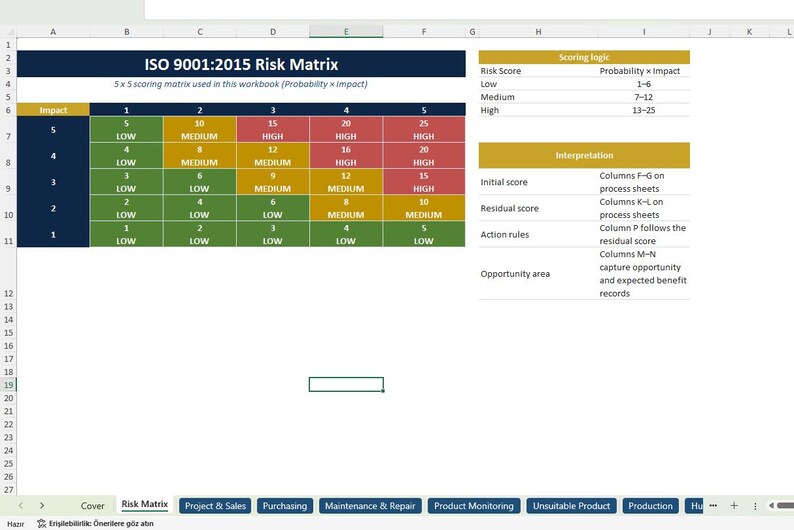
Task: Click the 'Scoring logic' header
Action: 584,57
